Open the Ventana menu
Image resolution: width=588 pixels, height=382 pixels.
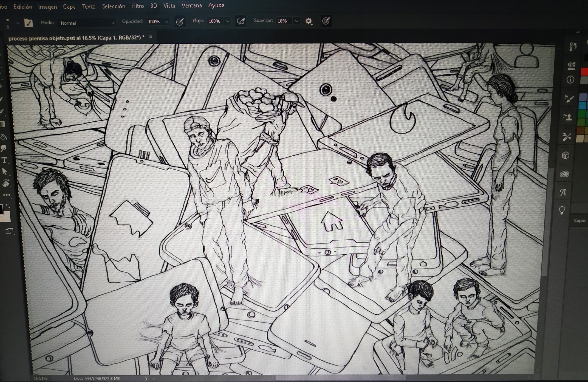pos(192,6)
